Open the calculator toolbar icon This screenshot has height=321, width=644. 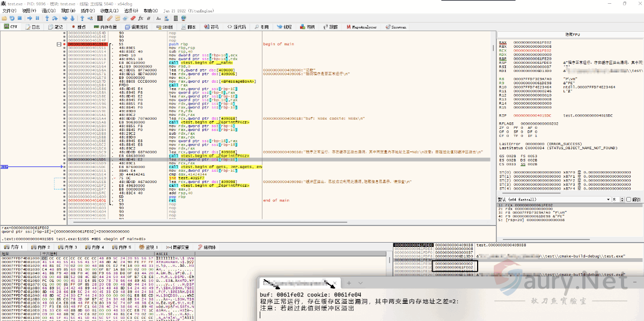tap(175, 18)
